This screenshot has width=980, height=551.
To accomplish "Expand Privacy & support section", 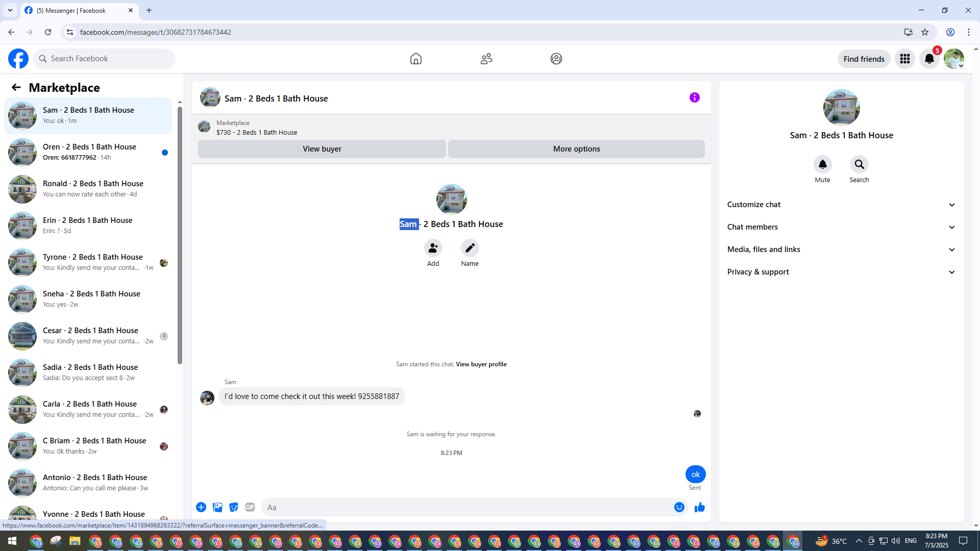I will coord(841,272).
